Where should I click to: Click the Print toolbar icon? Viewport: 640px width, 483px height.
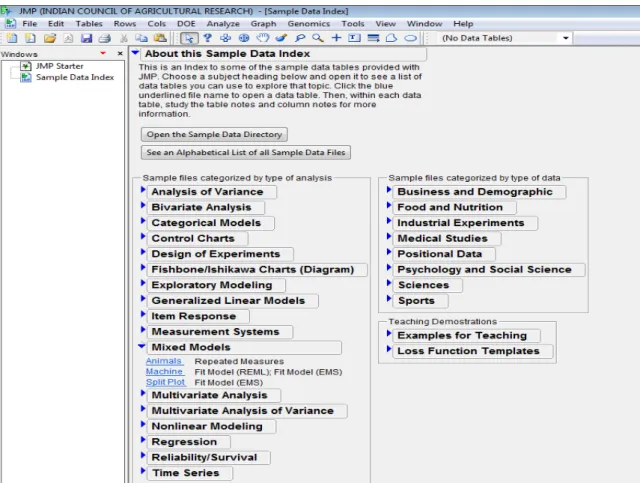[x=105, y=38]
